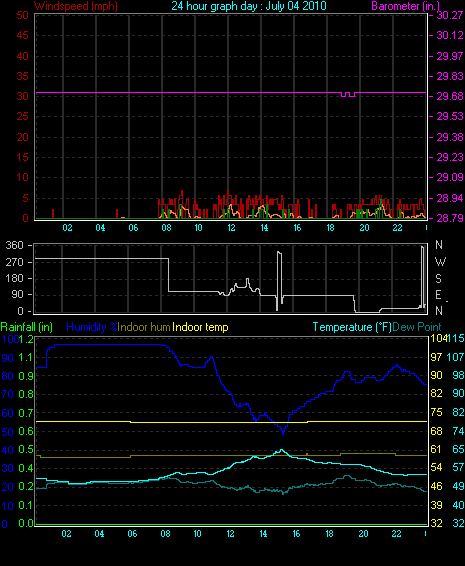Image resolution: width=465 pixels, height=566 pixels.
Task: Click the Windspeed (mph) axis label
Action: point(76,6)
